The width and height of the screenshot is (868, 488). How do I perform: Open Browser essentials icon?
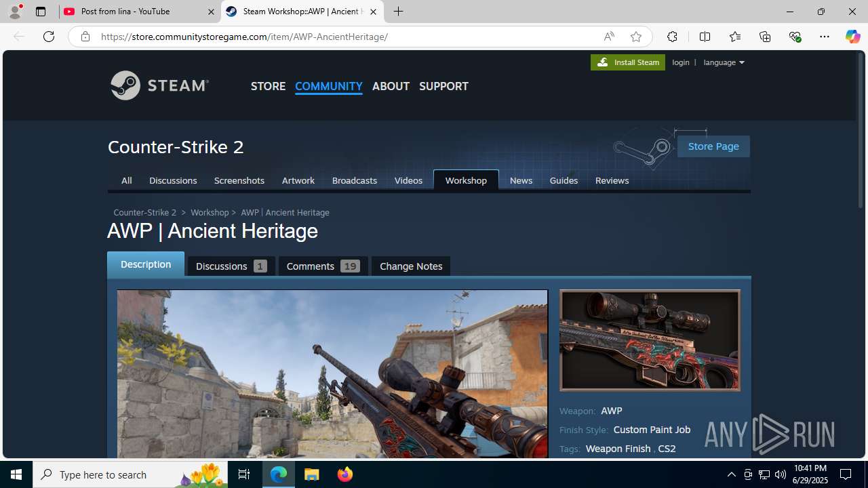coord(795,37)
